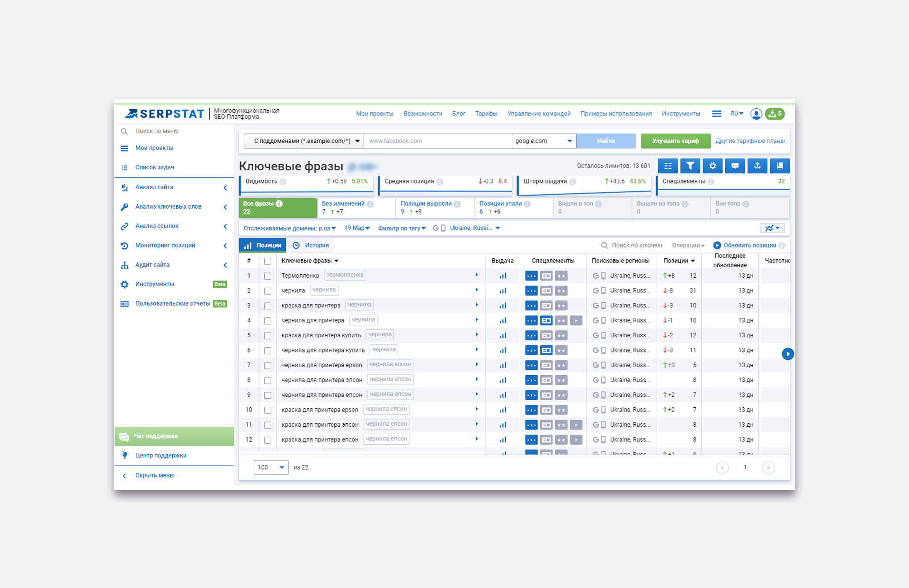This screenshot has width=909, height=588.
Task: Click the filter funnel icon
Action: (x=690, y=166)
